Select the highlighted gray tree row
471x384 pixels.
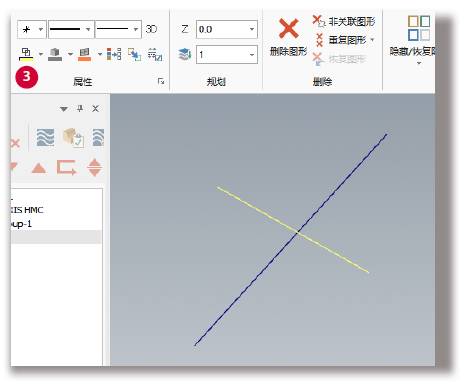56,237
